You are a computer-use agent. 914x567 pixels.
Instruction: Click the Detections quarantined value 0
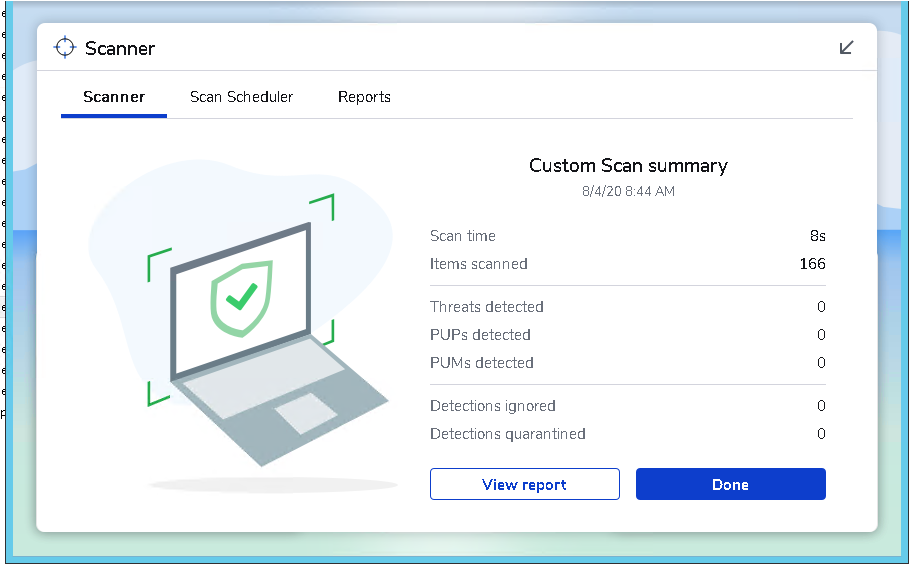821,434
